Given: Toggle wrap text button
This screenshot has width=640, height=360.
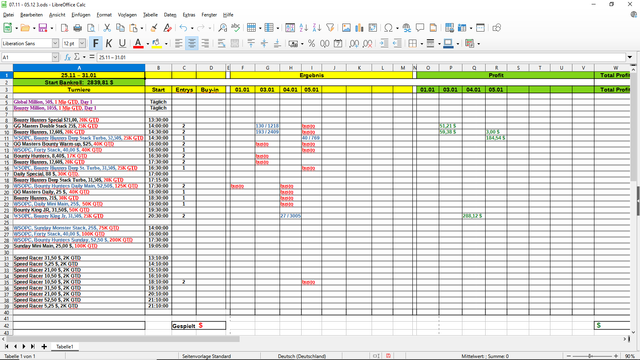Looking at the screenshot, I should point(221,43).
